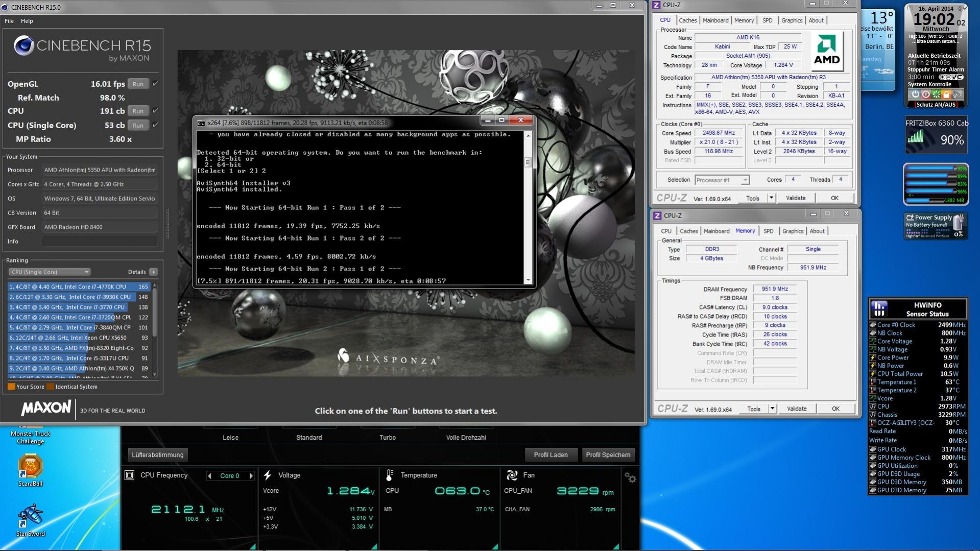Select the Volle Drehzahl fan mode
This screenshot has width=980, height=551.
coord(466,438)
